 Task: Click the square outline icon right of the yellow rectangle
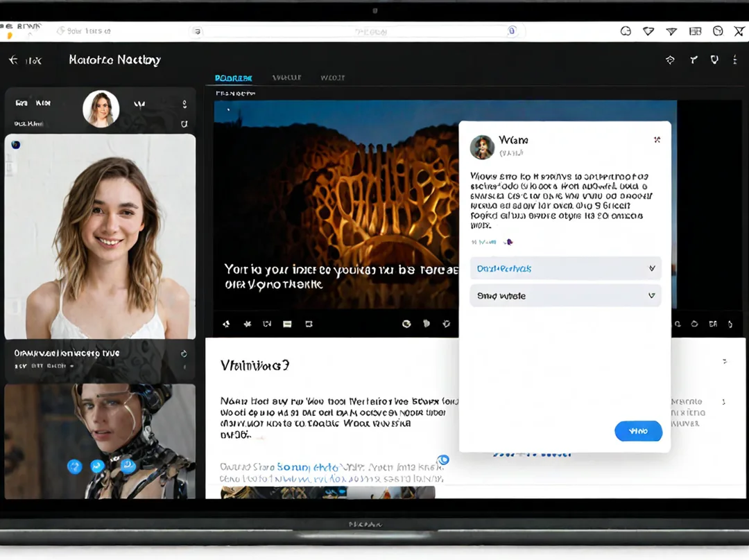coord(309,324)
